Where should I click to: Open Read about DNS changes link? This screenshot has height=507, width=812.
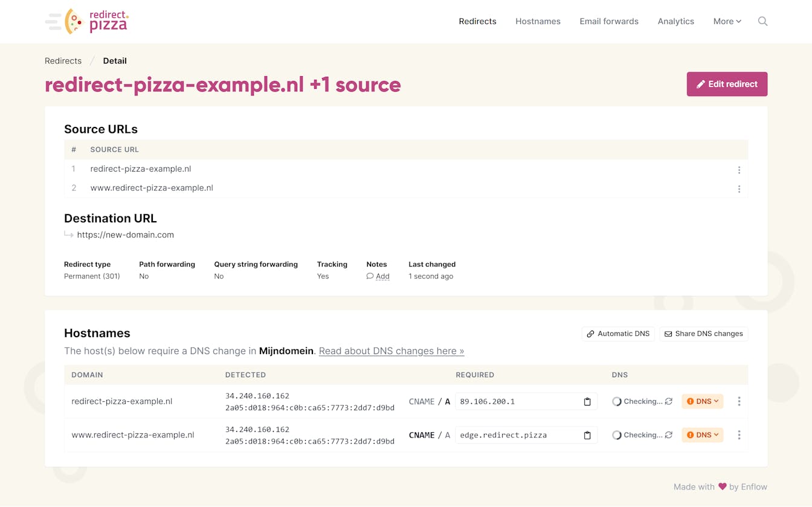tap(391, 351)
